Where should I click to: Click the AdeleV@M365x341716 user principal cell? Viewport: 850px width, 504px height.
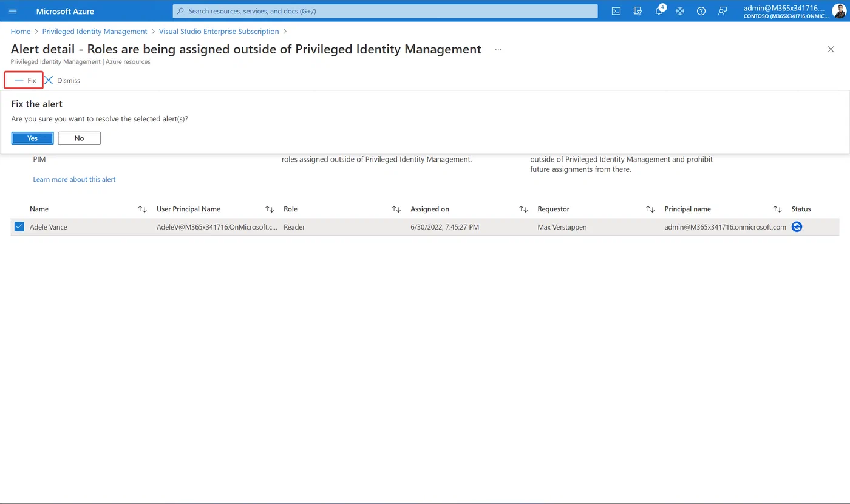click(217, 227)
